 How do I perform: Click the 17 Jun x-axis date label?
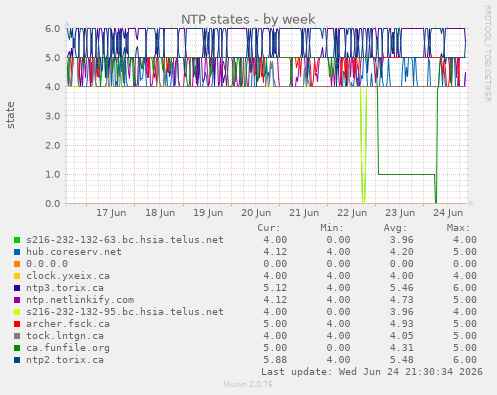111,213
